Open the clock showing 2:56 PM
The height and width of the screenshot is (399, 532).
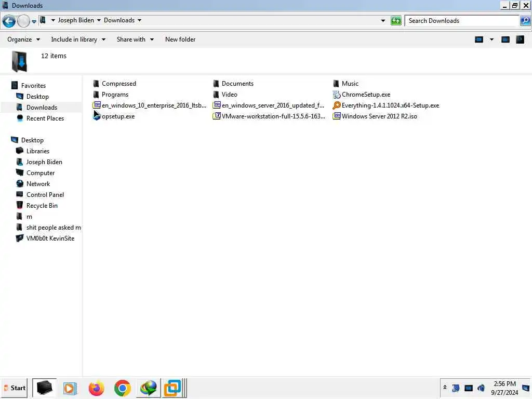coord(504,388)
